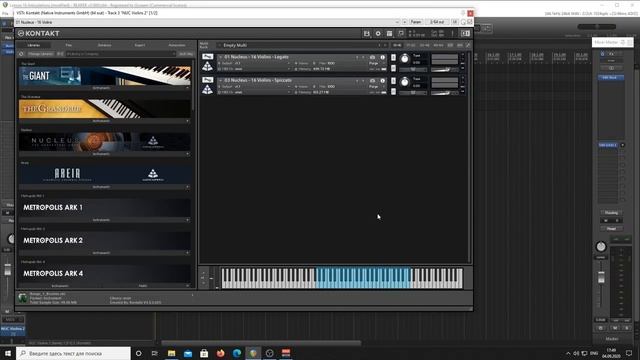
Task: Switch to Files tab in Kontakt browser
Action: tap(69, 45)
